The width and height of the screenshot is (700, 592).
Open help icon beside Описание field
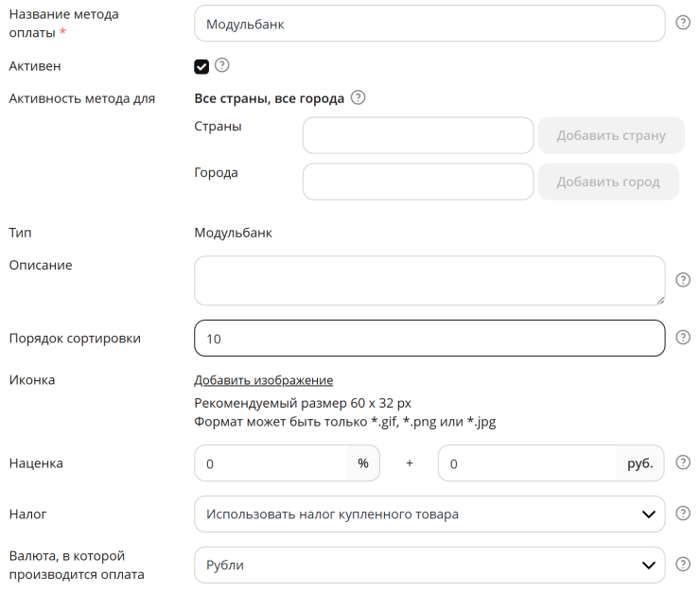[x=683, y=280]
